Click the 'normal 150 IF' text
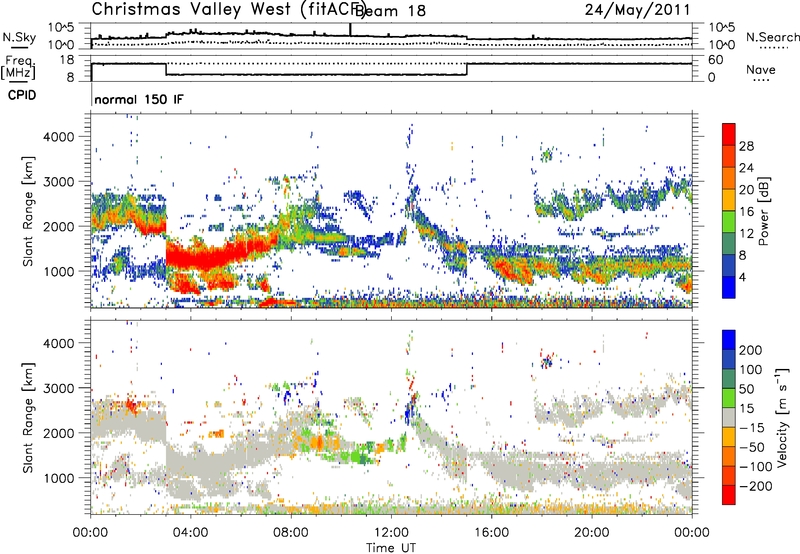 [139, 99]
